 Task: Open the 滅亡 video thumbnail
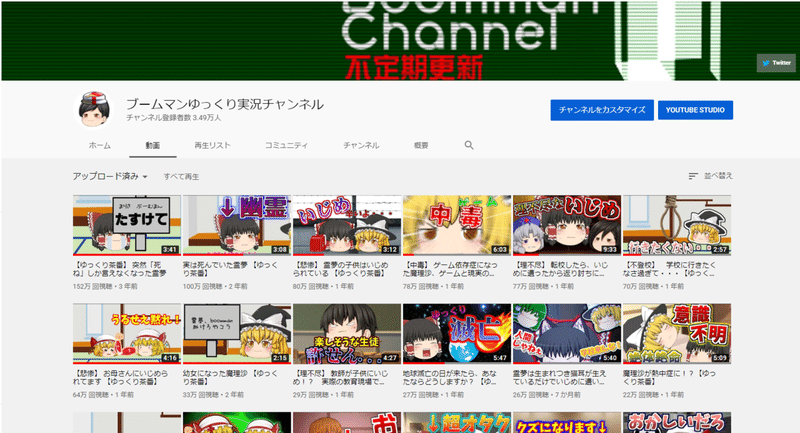(457, 334)
